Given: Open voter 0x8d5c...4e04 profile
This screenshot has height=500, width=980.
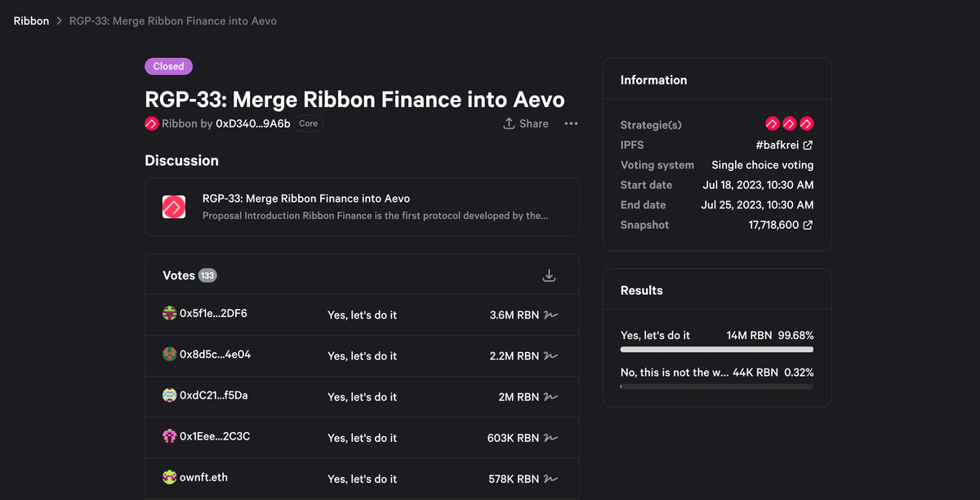Looking at the screenshot, I should click(215, 355).
